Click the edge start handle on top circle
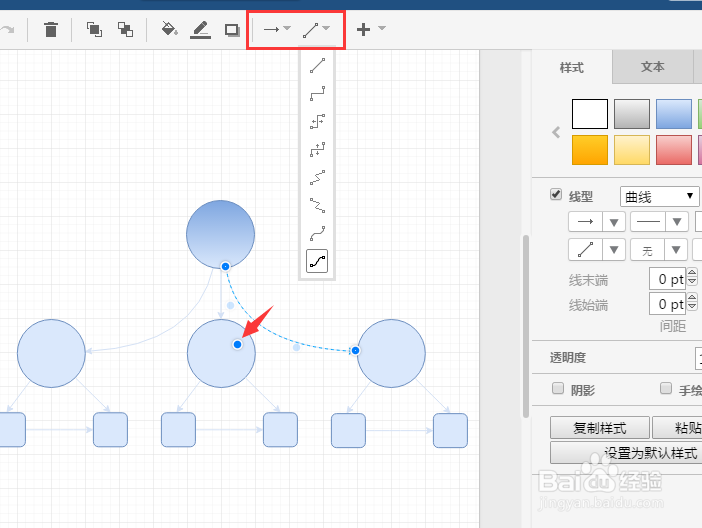Screen dimensions: 702x528 coord(226,266)
